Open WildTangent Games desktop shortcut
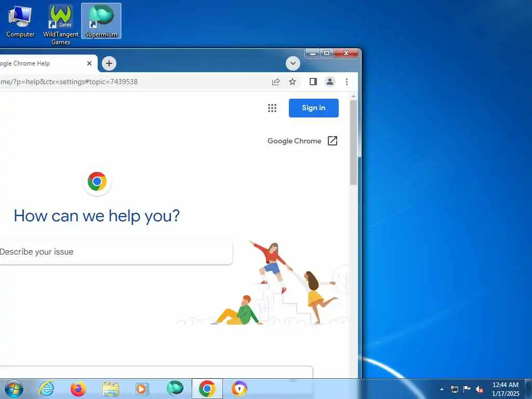The height and width of the screenshot is (399, 532). click(x=61, y=24)
